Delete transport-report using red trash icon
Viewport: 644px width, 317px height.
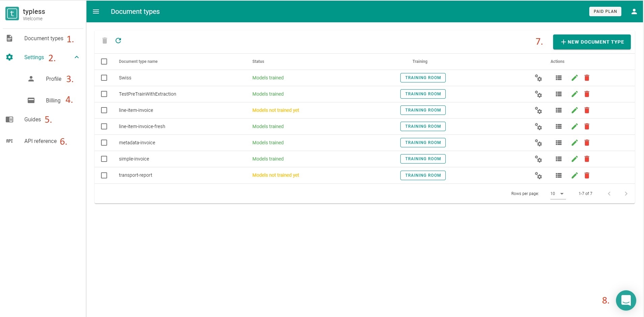587,175
